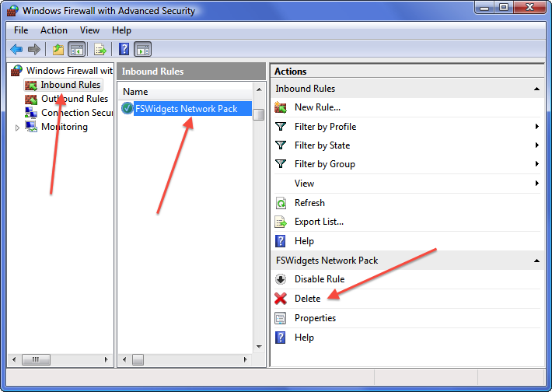
Task: Click the Filter by State funnel icon
Action: (x=281, y=145)
